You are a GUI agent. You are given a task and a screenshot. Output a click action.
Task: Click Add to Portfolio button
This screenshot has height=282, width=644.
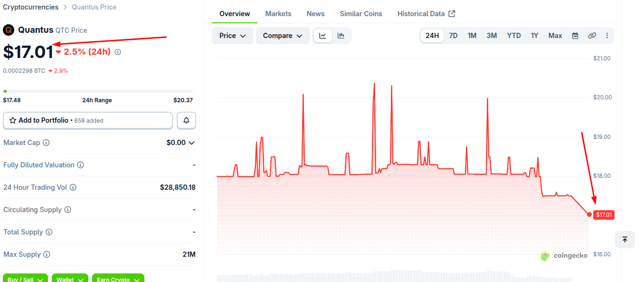[x=88, y=121]
